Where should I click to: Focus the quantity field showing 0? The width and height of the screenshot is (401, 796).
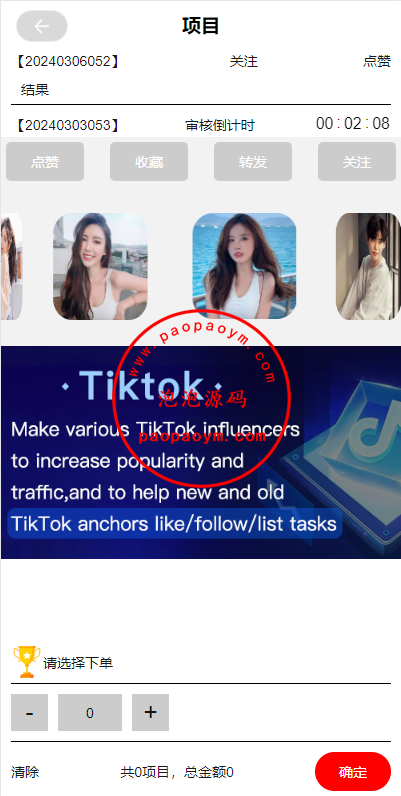click(x=90, y=712)
